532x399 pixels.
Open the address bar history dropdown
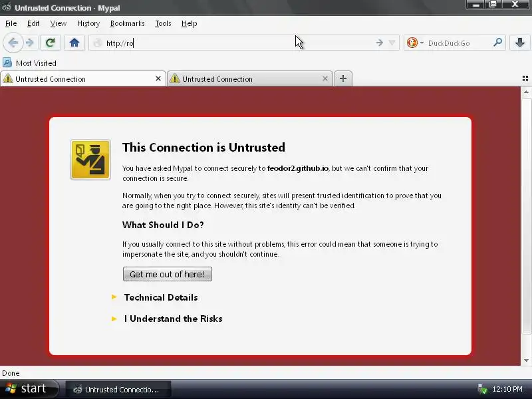coord(392,43)
